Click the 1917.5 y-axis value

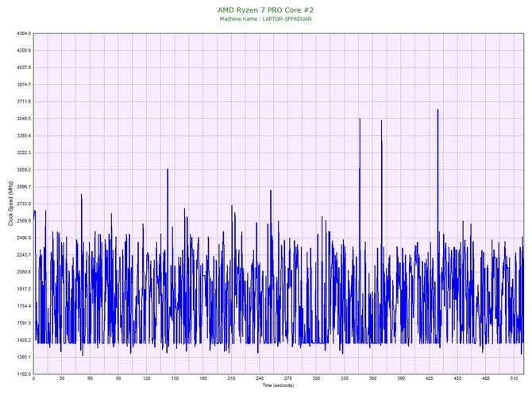point(24,289)
